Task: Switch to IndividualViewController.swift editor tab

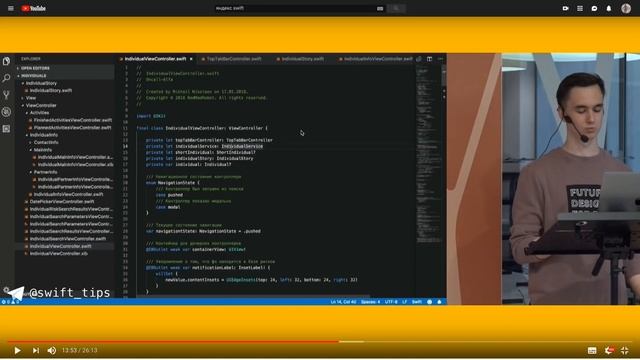Action: pyautogui.click(x=155, y=59)
